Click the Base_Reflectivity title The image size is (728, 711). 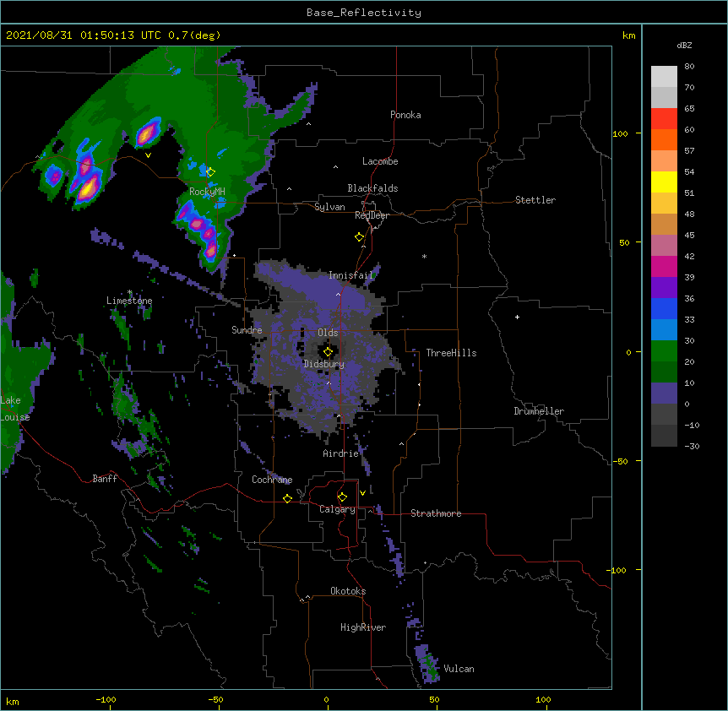click(364, 13)
